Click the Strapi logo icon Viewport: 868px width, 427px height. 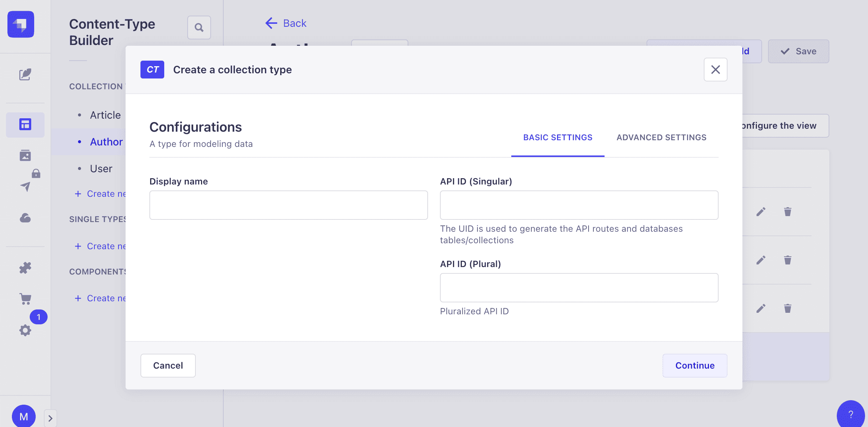[21, 25]
